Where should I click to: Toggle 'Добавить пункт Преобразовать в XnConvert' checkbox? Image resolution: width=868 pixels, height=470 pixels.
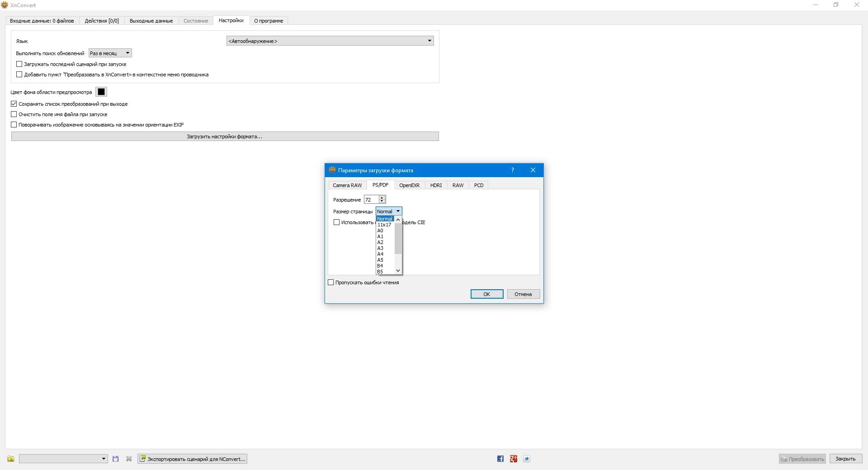19,75
